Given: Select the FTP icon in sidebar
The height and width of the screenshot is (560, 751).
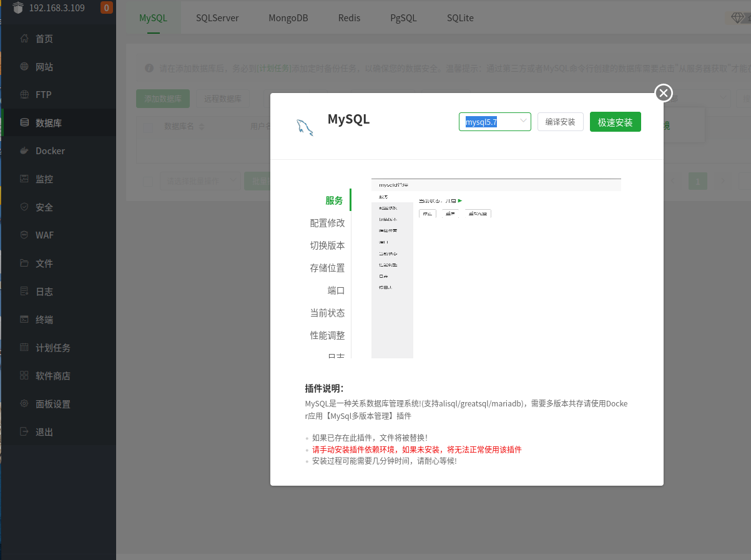Looking at the screenshot, I should point(24,95).
